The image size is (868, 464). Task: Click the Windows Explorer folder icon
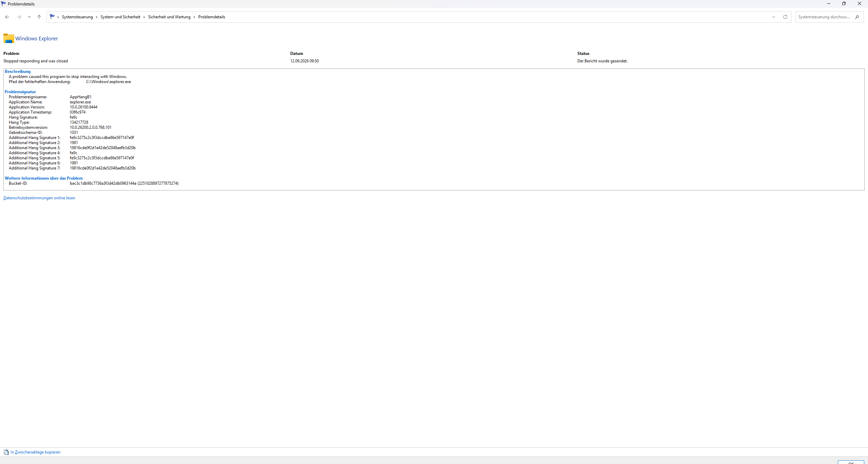click(x=9, y=39)
